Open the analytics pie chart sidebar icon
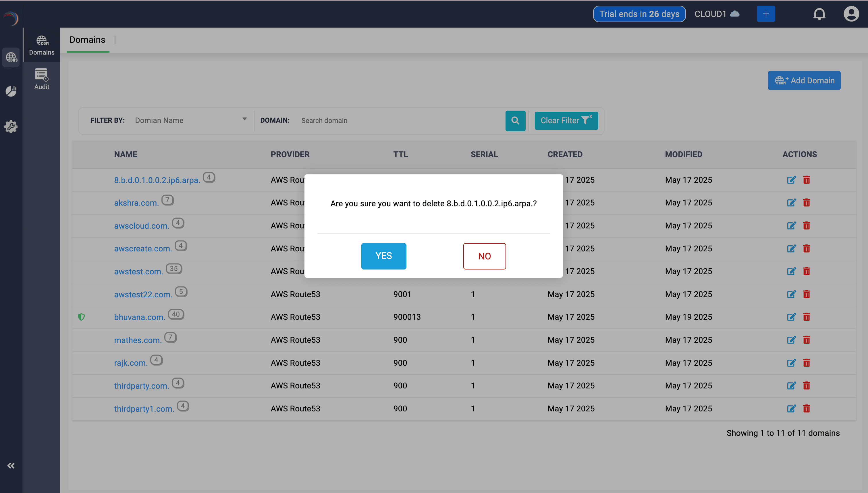 coord(11,91)
